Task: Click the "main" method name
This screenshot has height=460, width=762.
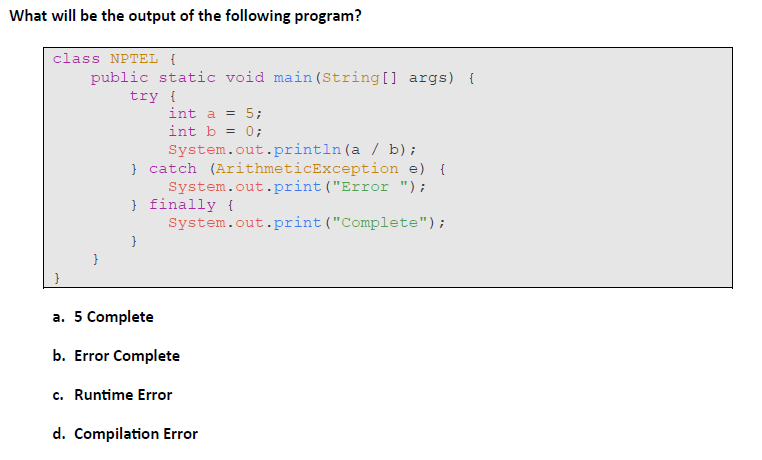Action: click(x=293, y=78)
